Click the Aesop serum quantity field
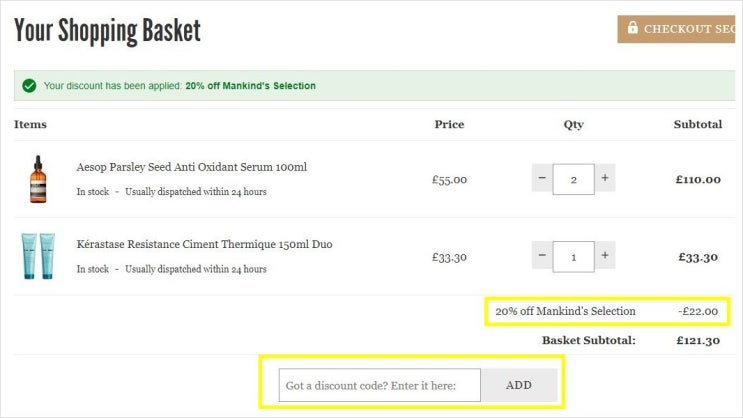The width and height of the screenshot is (743, 418). [x=573, y=179]
